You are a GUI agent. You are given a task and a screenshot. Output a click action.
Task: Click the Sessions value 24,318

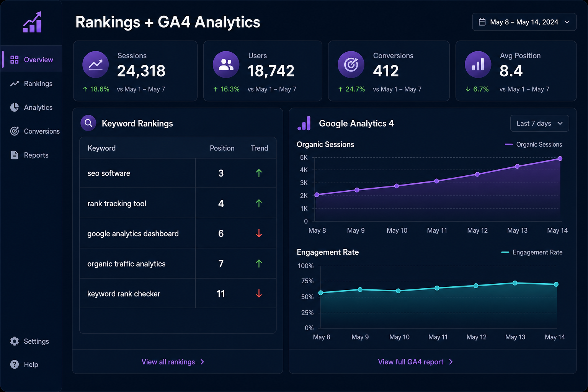coord(141,71)
